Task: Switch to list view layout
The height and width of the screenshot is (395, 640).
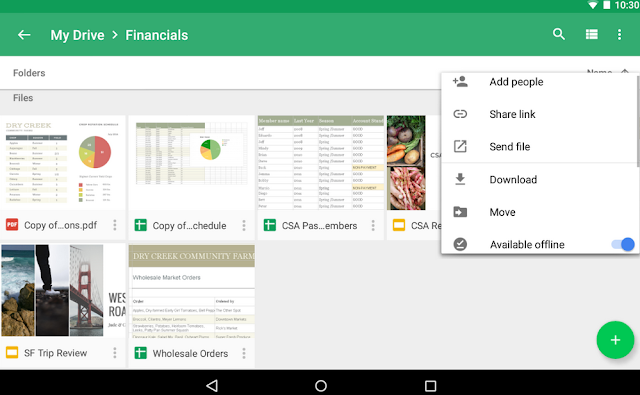Action: pyautogui.click(x=591, y=34)
